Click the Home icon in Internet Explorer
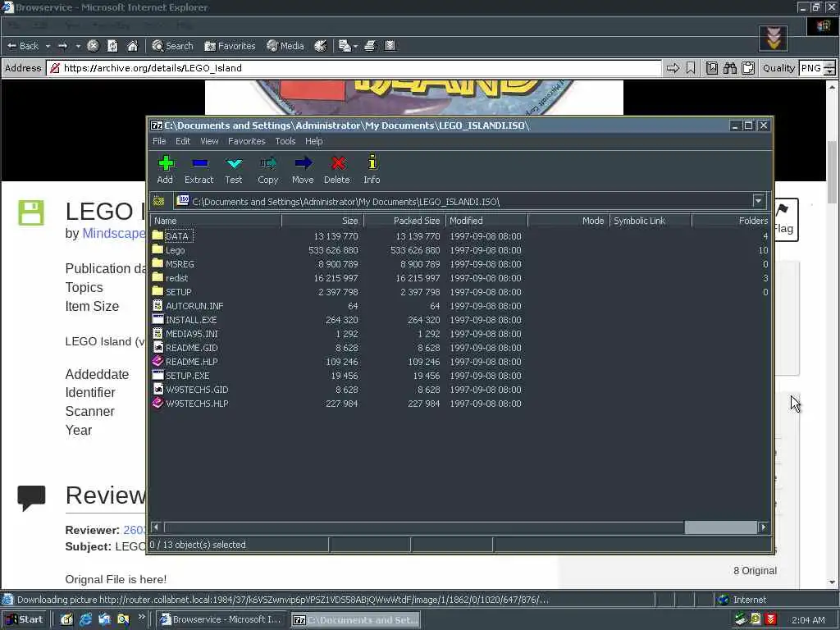 point(132,46)
